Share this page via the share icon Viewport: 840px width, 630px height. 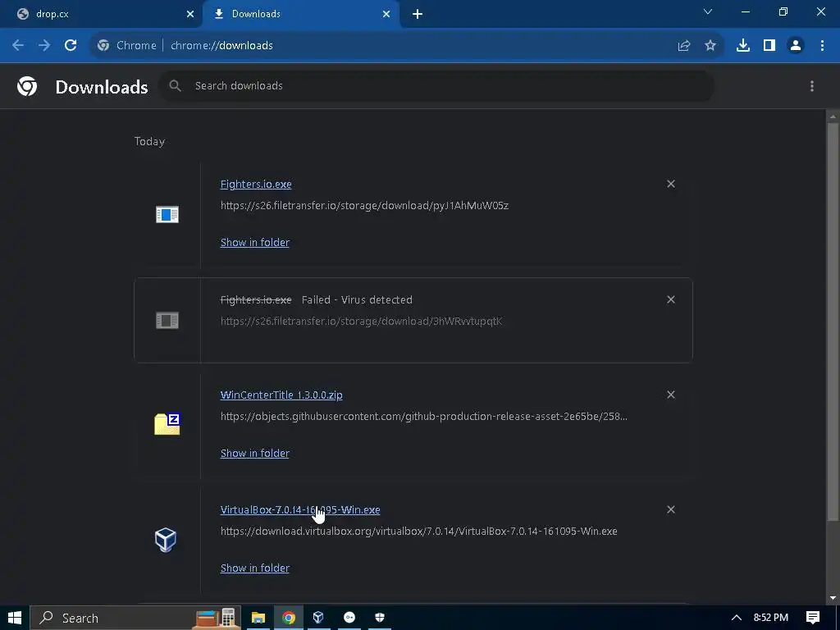[x=684, y=46]
